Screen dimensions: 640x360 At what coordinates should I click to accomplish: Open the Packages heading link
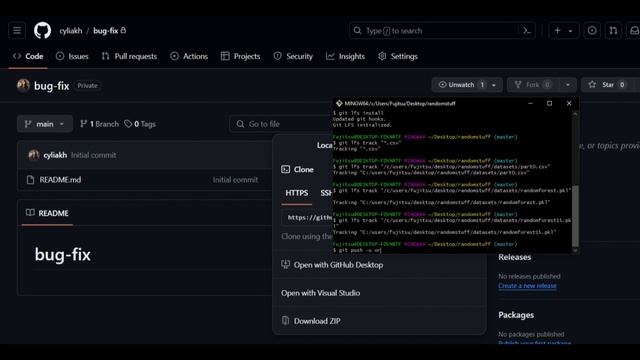click(x=516, y=315)
